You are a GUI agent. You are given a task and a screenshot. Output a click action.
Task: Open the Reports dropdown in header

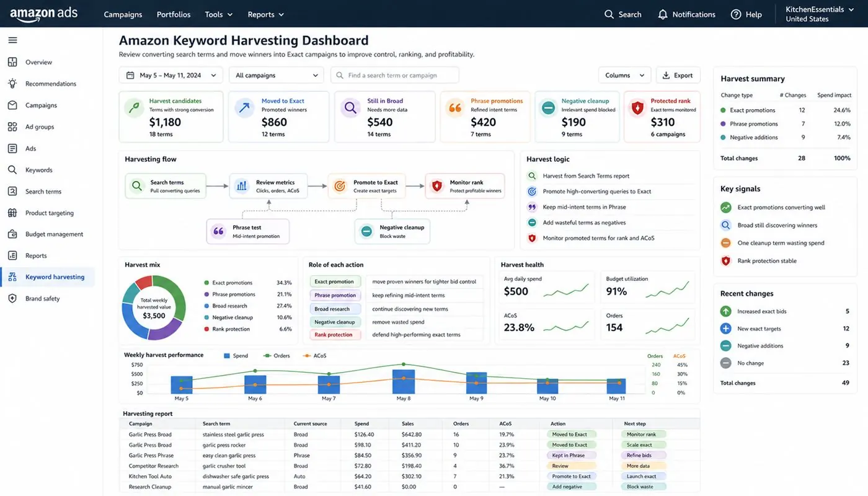(x=266, y=14)
